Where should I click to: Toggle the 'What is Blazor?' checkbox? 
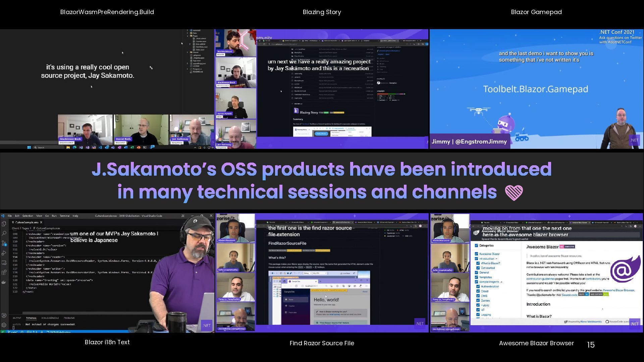pyautogui.click(x=478, y=263)
